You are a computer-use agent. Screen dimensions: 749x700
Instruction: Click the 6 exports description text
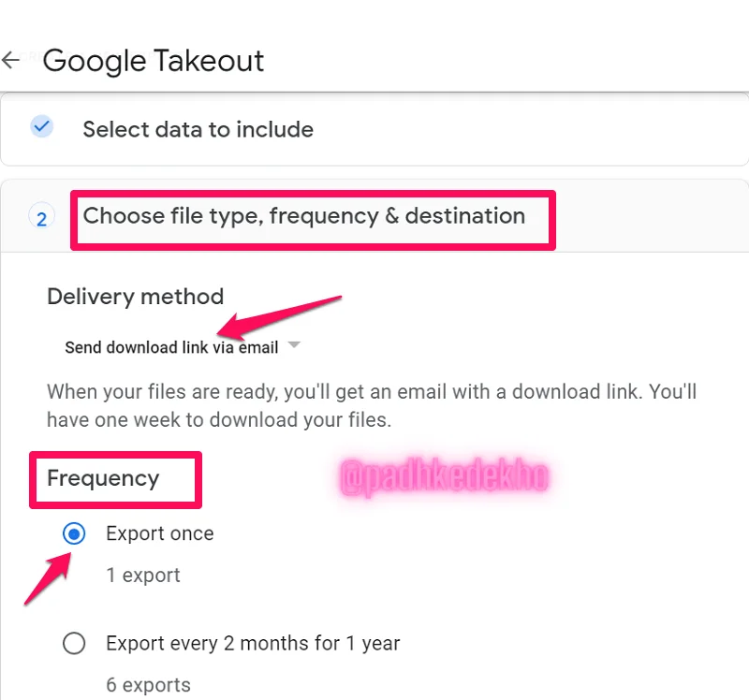[148, 685]
